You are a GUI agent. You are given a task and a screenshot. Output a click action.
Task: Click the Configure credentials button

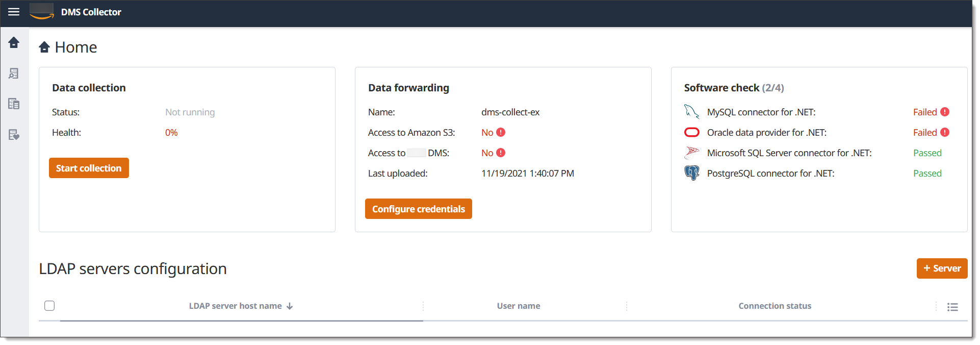coord(418,209)
